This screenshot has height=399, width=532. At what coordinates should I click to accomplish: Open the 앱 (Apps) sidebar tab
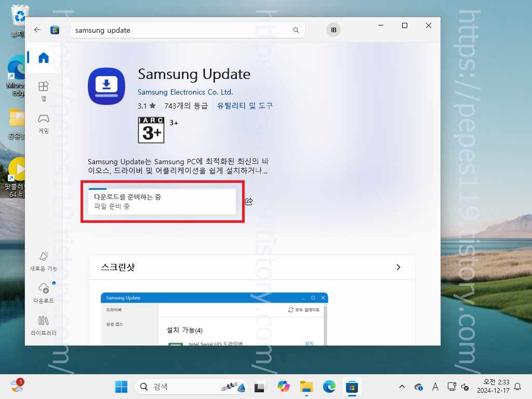[x=44, y=91]
